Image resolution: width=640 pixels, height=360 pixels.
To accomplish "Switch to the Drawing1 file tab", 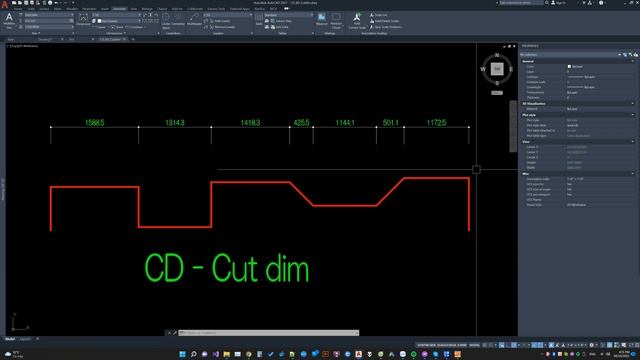I will click(x=45, y=40).
